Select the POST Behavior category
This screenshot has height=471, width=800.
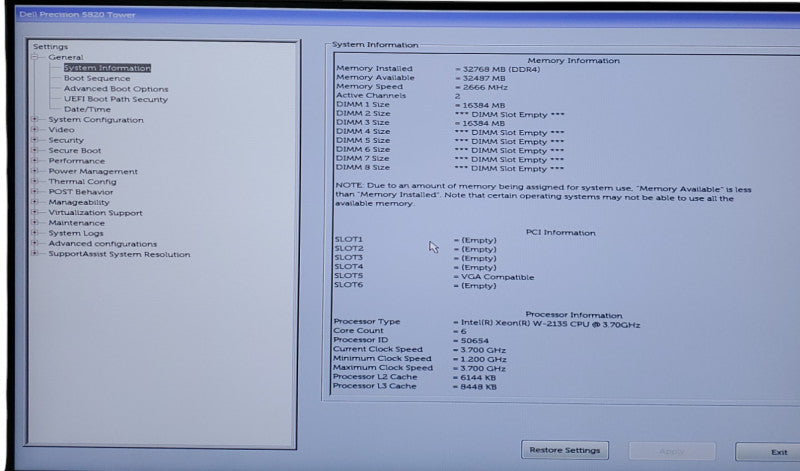81,192
